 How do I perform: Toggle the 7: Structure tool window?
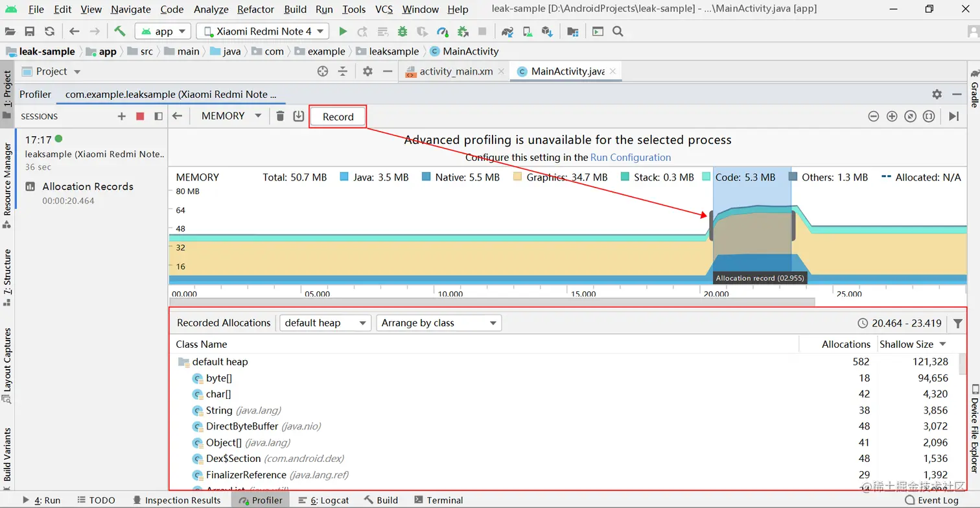(x=7, y=278)
